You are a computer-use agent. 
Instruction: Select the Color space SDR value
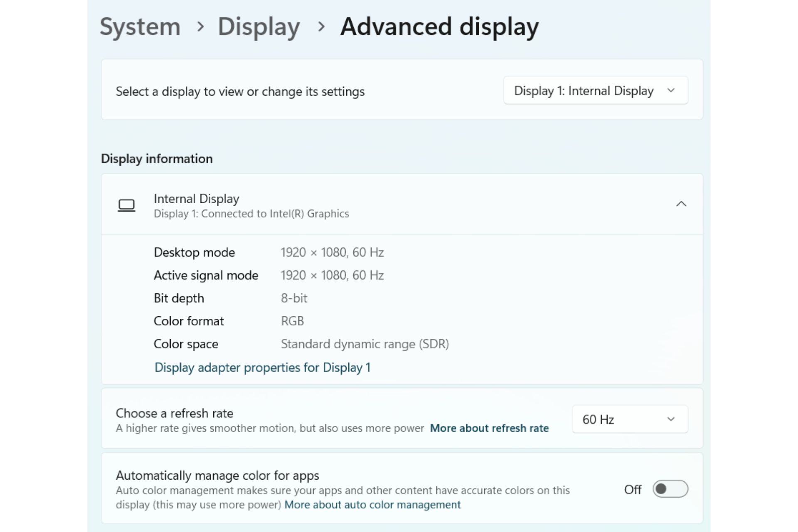(x=365, y=344)
